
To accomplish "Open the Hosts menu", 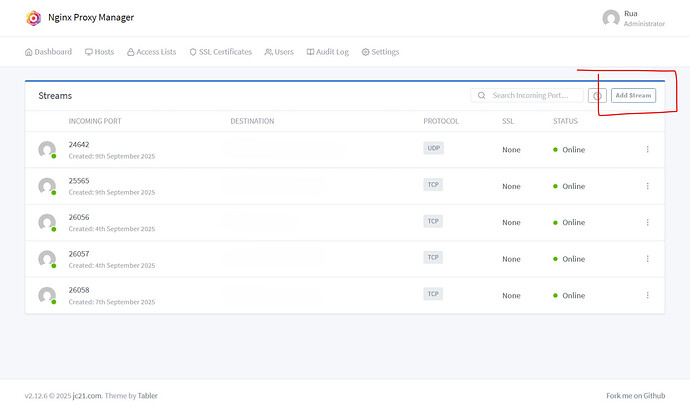I will coord(99,52).
